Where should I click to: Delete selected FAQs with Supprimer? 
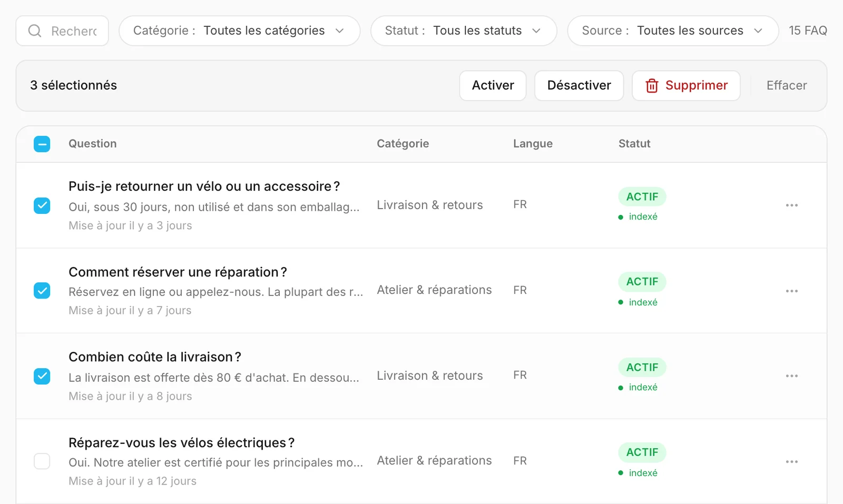click(686, 85)
